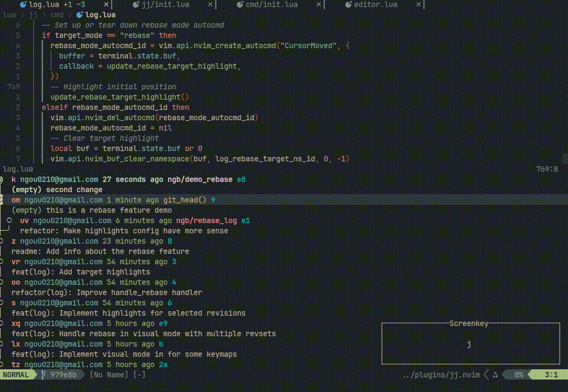
Task: Click the log.lua breadcrumb file name
Action: 100,15
